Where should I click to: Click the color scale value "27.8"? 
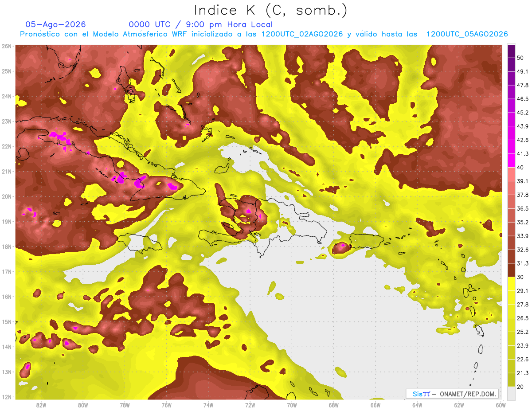point(523,305)
